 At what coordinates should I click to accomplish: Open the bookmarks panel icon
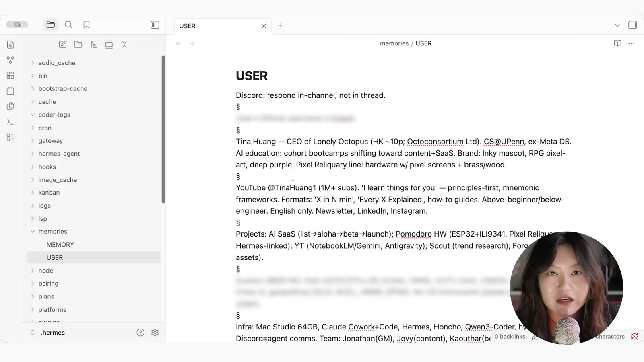tap(86, 25)
